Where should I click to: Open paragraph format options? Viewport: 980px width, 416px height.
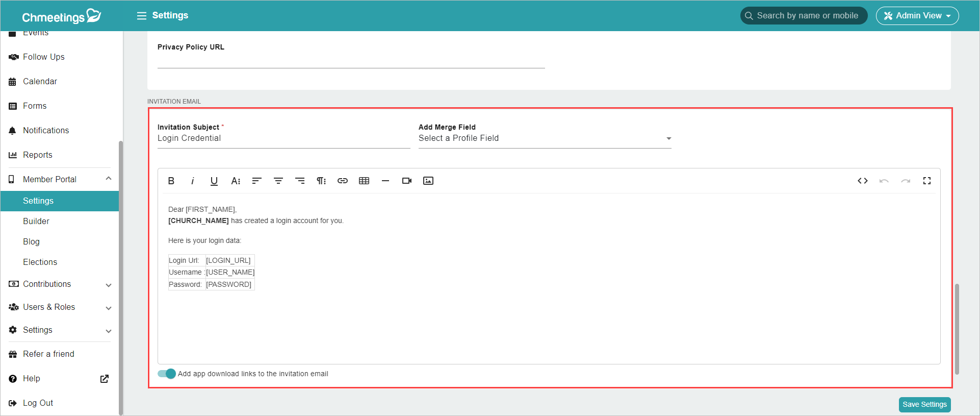pos(321,181)
